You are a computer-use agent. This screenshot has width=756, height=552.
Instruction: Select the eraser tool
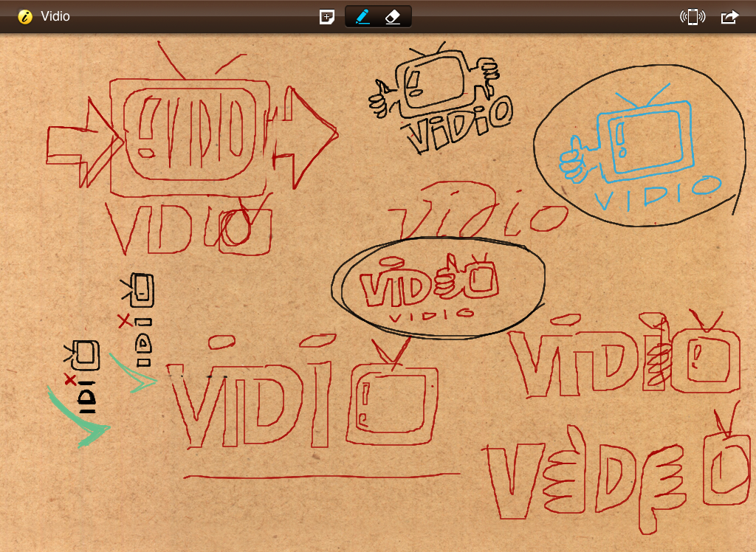point(393,16)
